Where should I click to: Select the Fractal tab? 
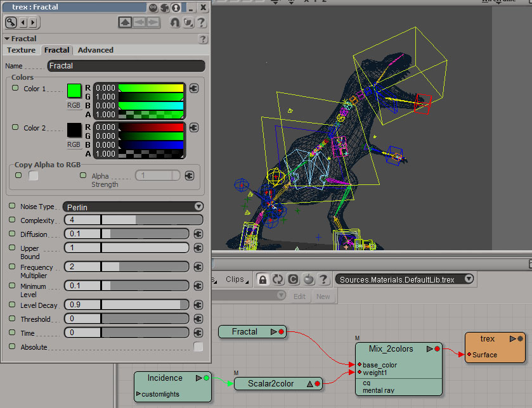point(56,50)
